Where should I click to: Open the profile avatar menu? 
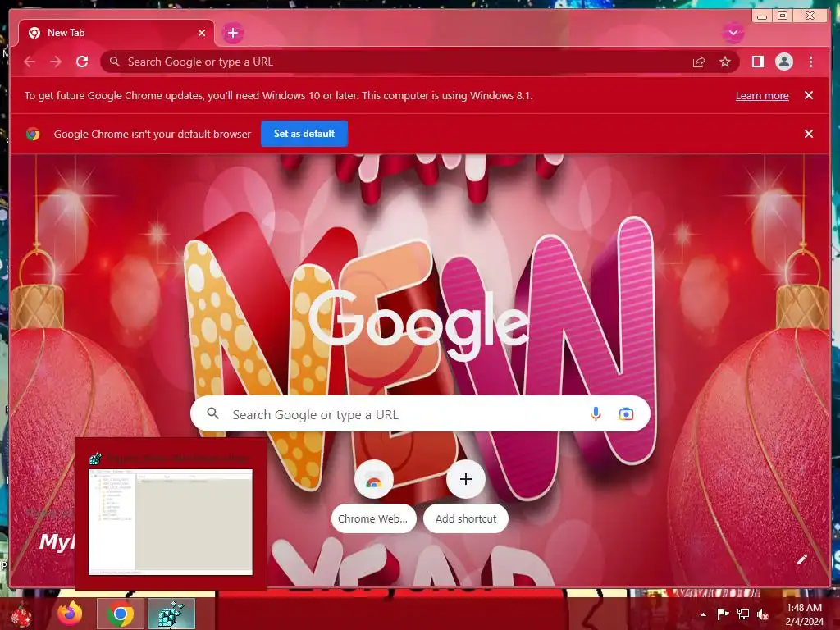[x=783, y=62]
